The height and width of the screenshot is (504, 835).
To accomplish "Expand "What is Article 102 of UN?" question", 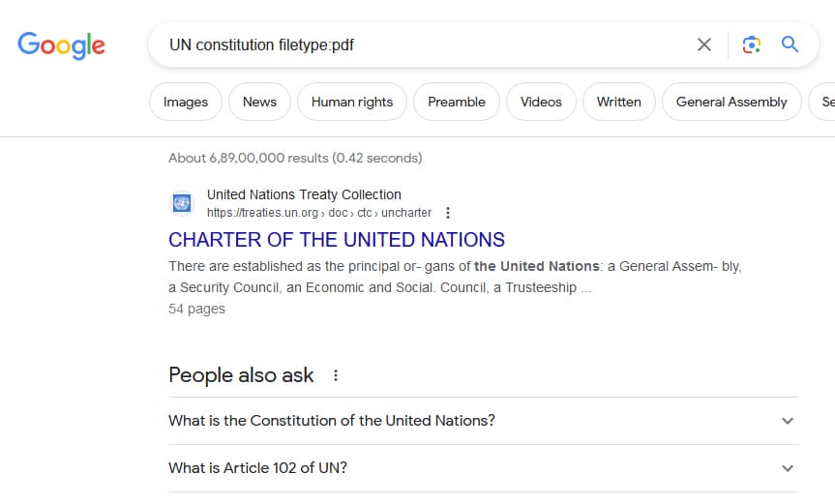I will pyautogui.click(x=787, y=468).
